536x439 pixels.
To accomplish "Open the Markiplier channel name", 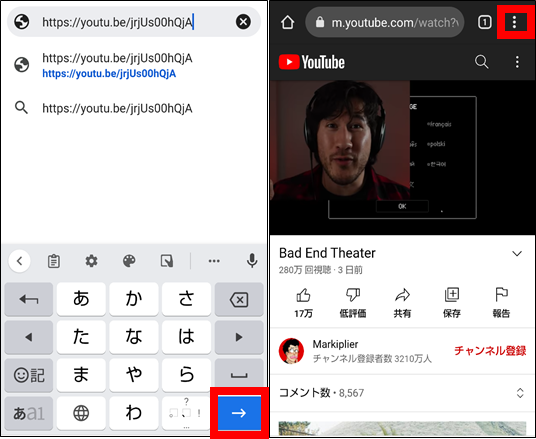I will click(335, 344).
